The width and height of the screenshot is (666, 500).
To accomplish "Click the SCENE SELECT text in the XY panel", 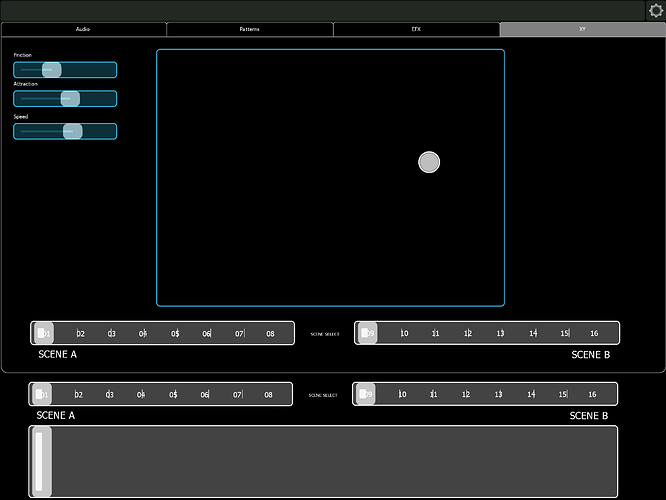I will pyautogui.click(x=325, y=334).
